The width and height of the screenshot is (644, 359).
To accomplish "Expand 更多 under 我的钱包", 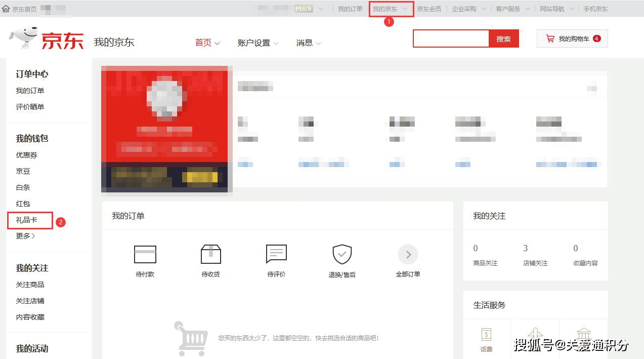I will point(25,236).
